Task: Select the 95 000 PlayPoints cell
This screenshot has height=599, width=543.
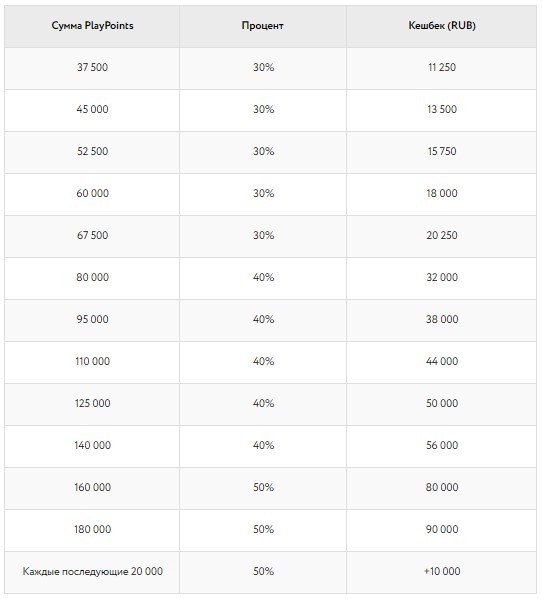Action: point(92,320)
